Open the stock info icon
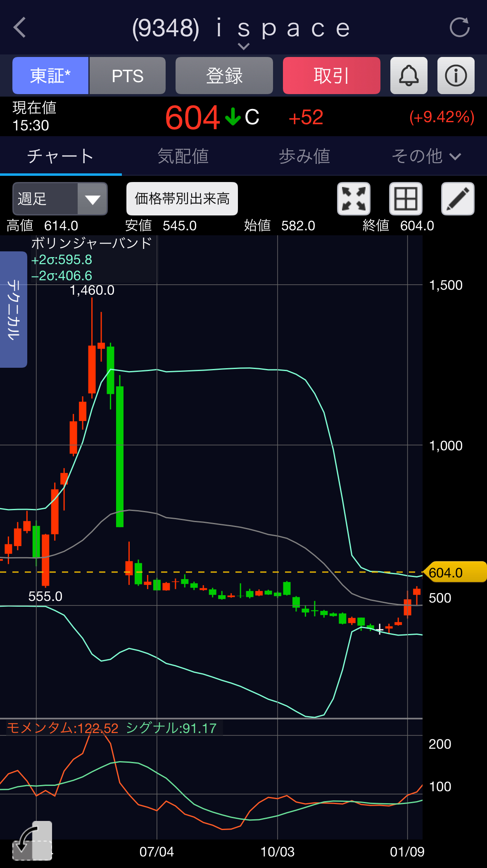 click(456, 76)
